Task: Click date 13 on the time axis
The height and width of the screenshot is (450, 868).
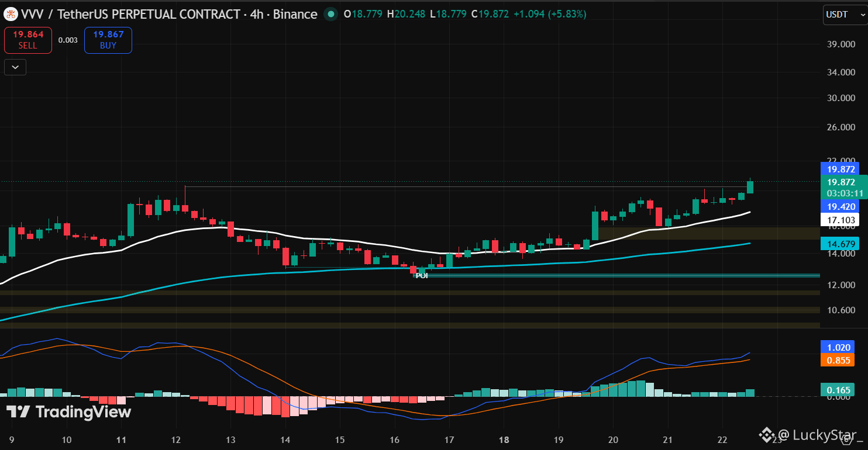Action: (230, 441)
